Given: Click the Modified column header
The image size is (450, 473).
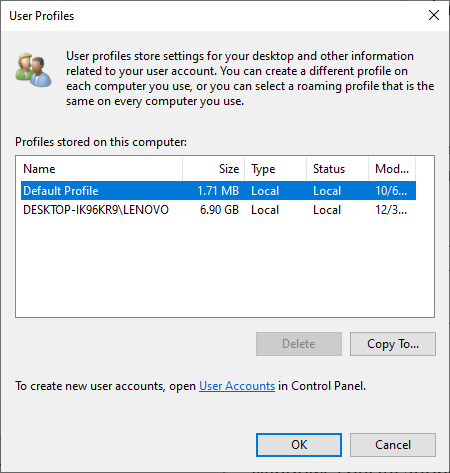Looking at the screenshot, I should (x=392, y=169).
